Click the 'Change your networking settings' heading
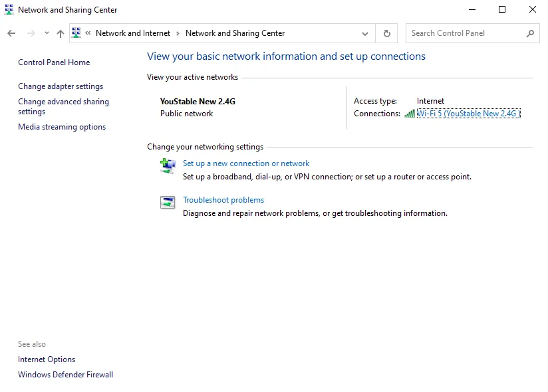 205,147
